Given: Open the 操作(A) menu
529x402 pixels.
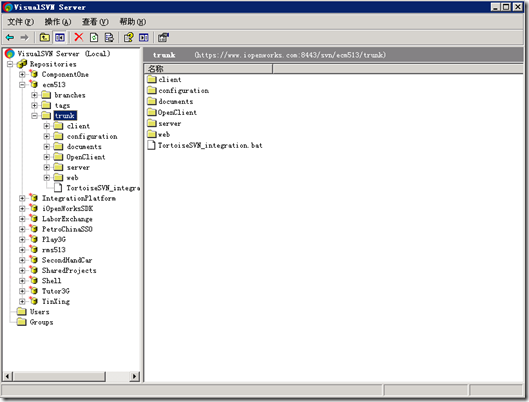Looking at the screenshot, I should pos(58,22).
